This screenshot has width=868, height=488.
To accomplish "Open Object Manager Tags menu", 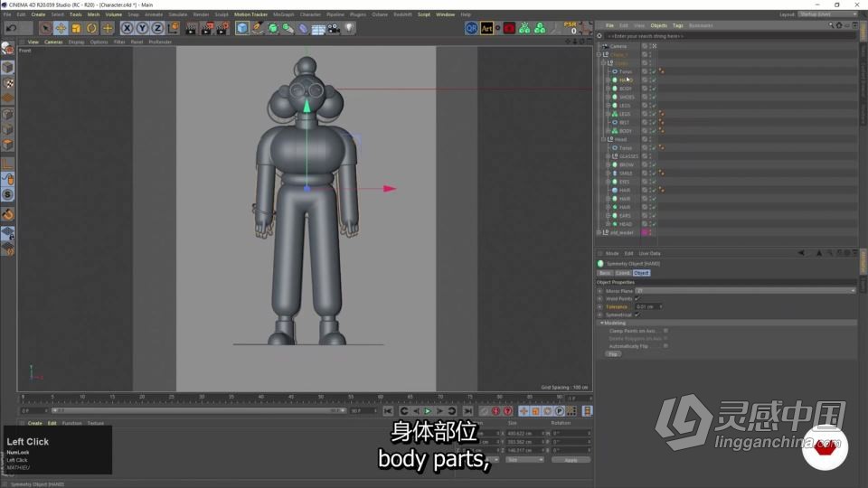I will click(677, 25).
